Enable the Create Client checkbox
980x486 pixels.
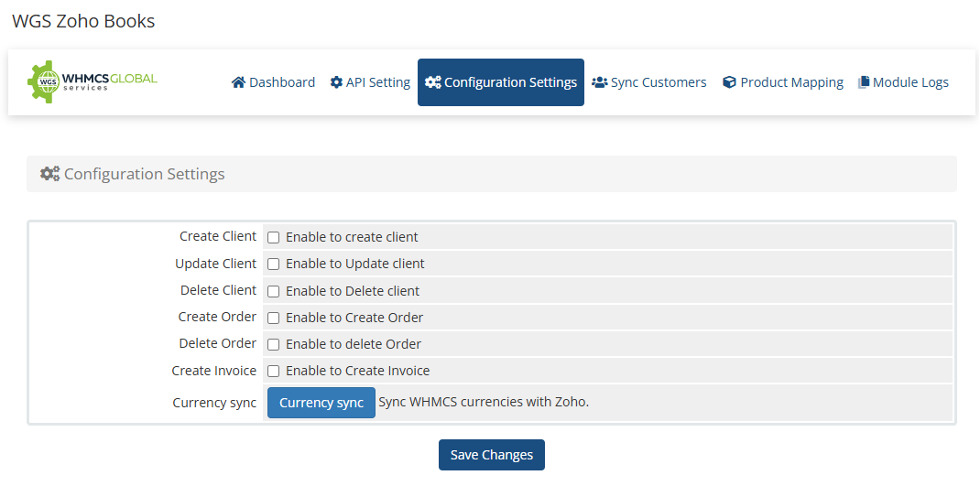point(273,237)
